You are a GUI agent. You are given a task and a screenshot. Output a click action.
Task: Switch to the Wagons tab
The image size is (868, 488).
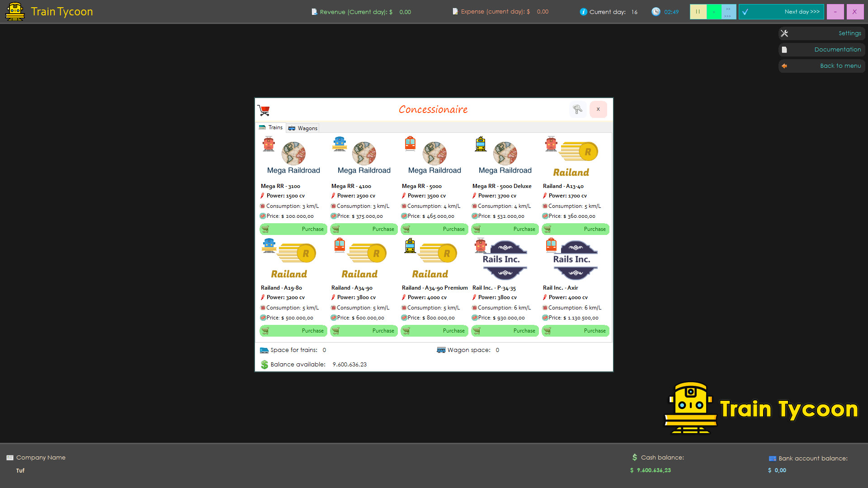click(x=303, y=128)
